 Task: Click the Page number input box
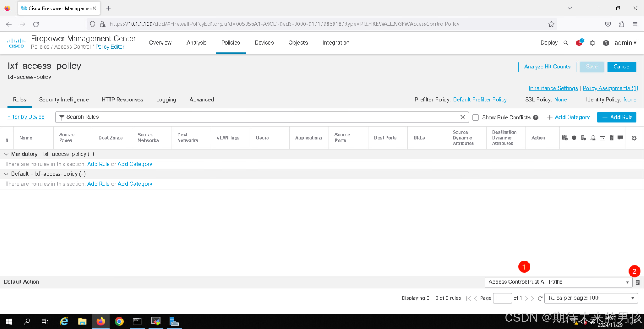click(x=502, y=298)
